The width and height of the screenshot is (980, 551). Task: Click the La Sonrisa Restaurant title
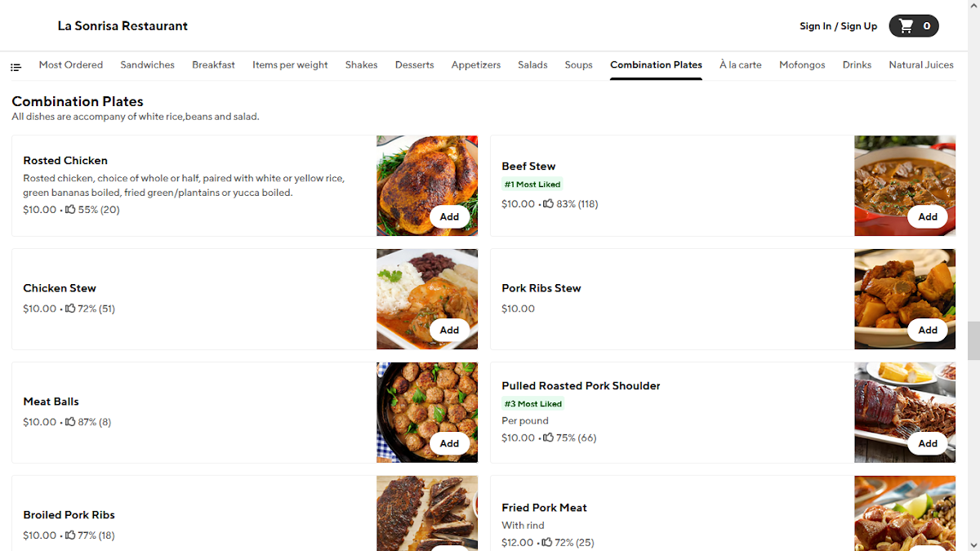pyautogui.click(x=122, y=26)
